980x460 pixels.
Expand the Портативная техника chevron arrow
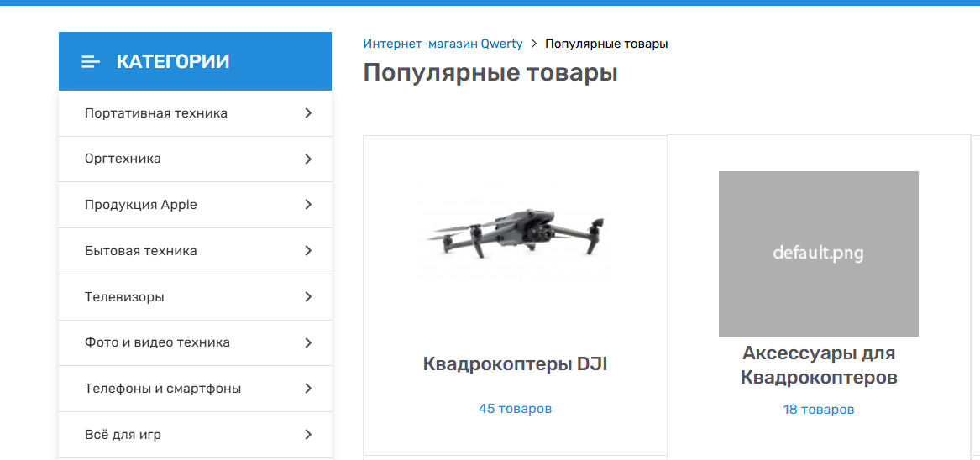coord(308,113)
